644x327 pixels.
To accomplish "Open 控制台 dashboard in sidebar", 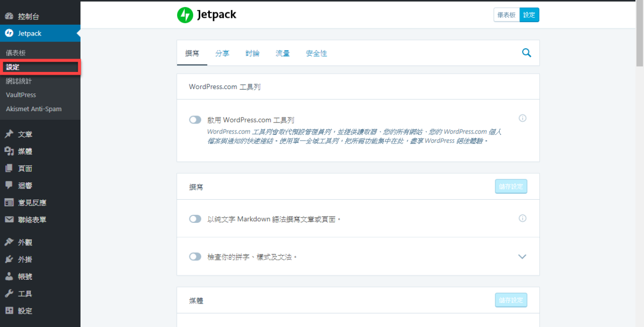I will [x=40, y=17].
